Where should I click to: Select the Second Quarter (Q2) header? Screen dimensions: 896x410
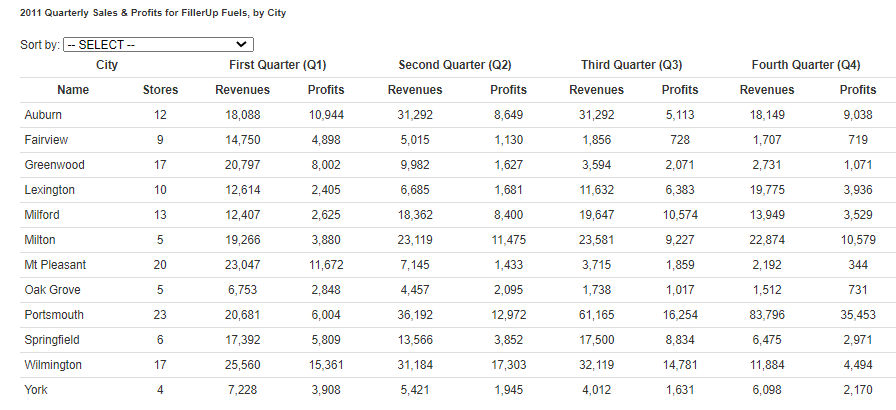(455, 65)
